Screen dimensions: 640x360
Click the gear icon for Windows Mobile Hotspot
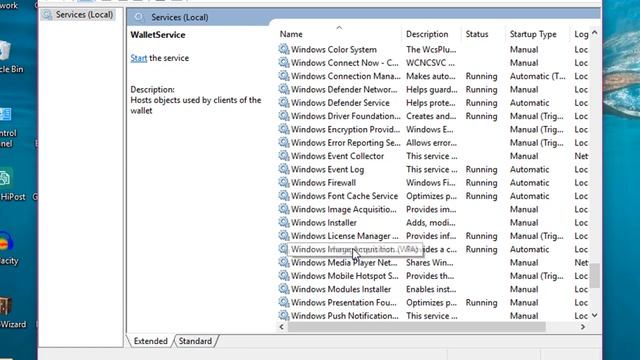click(284, 276)
